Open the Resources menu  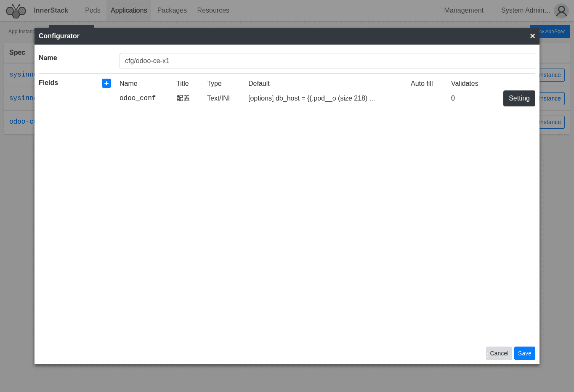click(x=213, y=11)
